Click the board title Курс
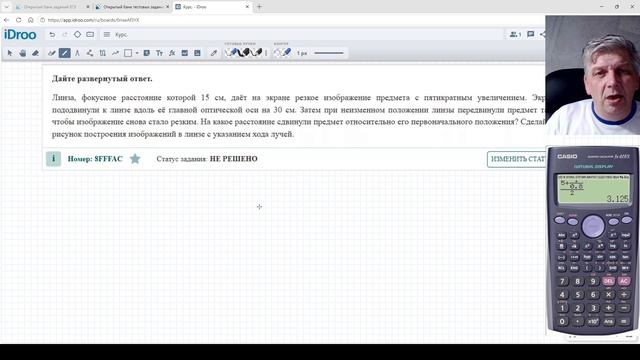 (x=121, y=35)
